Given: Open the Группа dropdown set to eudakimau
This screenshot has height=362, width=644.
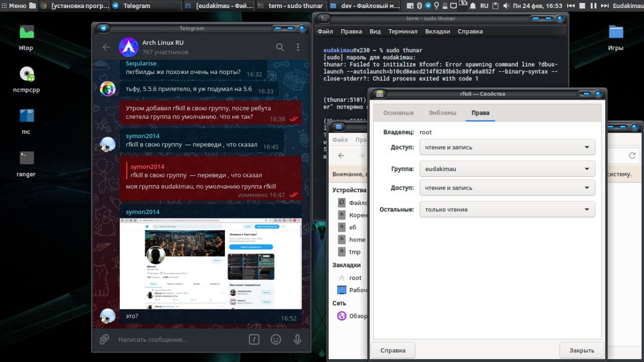Looking at the screenshot, I should [507, 169].
